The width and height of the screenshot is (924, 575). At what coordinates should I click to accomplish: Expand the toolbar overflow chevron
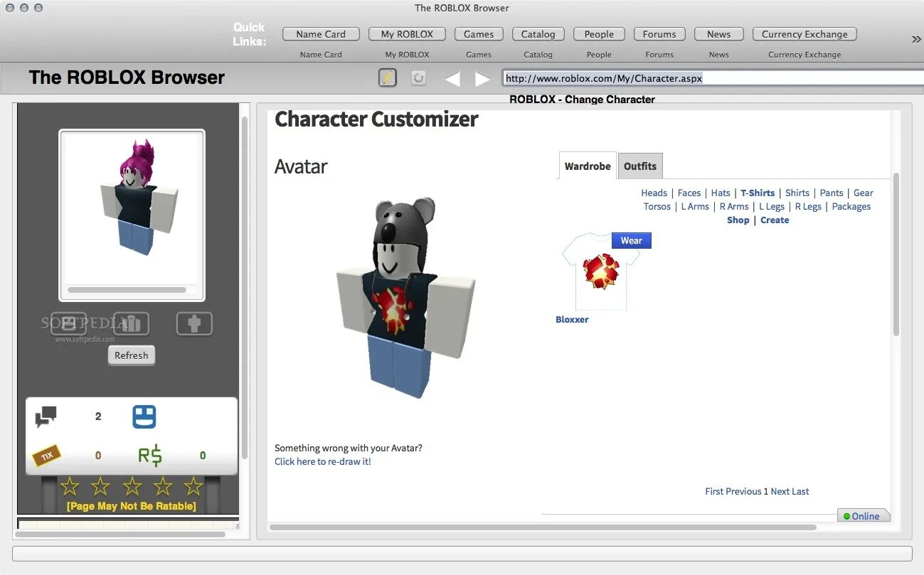click(x=916, y=39)
